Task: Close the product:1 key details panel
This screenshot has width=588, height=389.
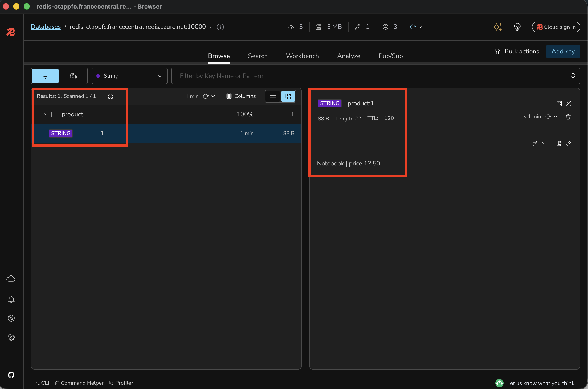Action: click(x=568, y=104)
